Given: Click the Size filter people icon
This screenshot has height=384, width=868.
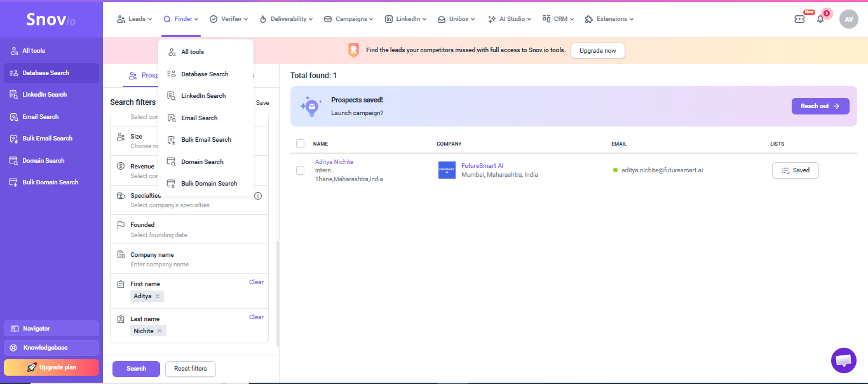Looking at the screenshot, I should (x=121, y=137).
